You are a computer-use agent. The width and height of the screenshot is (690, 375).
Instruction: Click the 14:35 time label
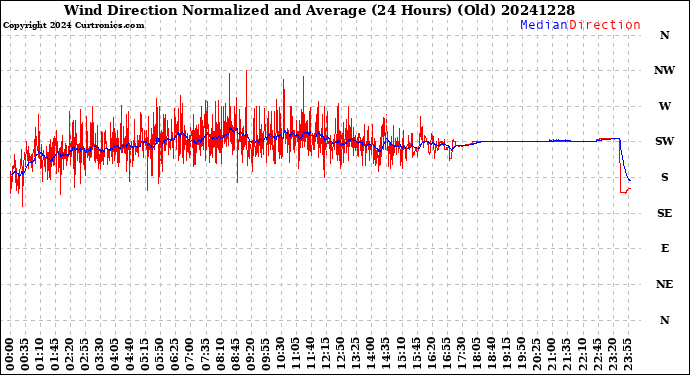pyautogui.click(x=385, y=354)
